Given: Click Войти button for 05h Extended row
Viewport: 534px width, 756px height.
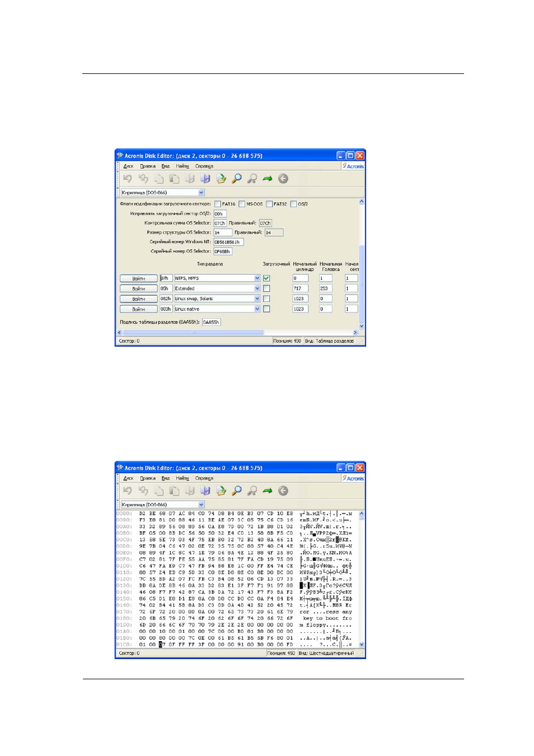Looking at the screenshot, I should (138, 288).
